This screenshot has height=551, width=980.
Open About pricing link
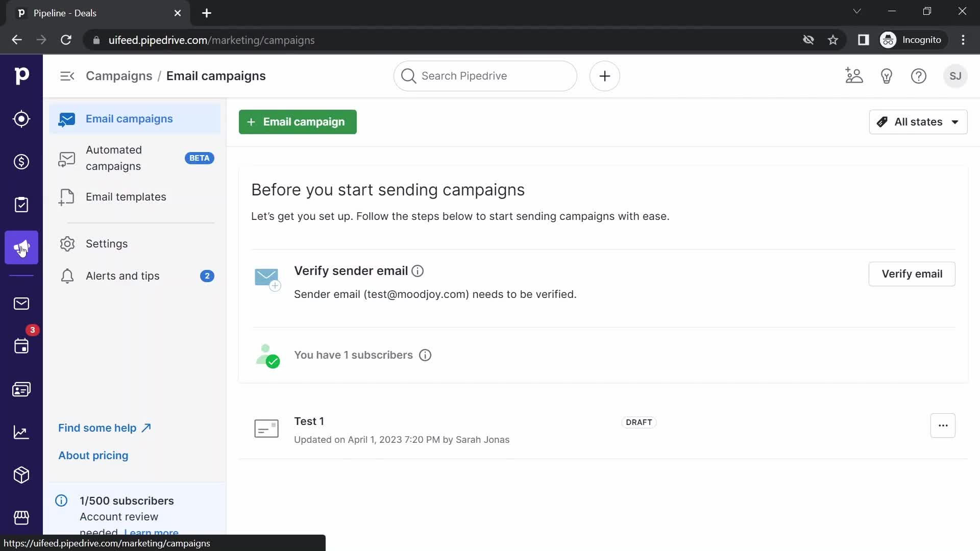click(x=93, y=456)
